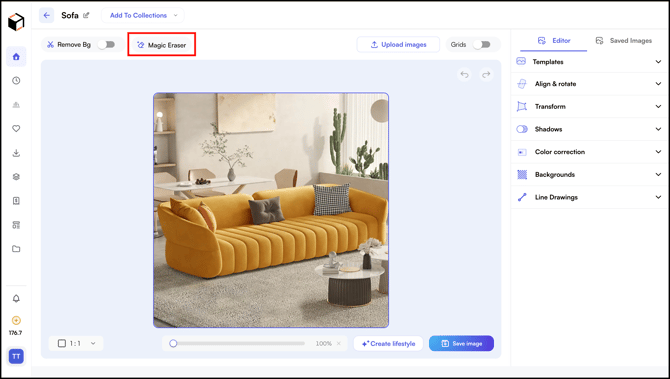The image size is (670, 379).
Task: Open the document icon in sidebar
Action: pos(16,201)
